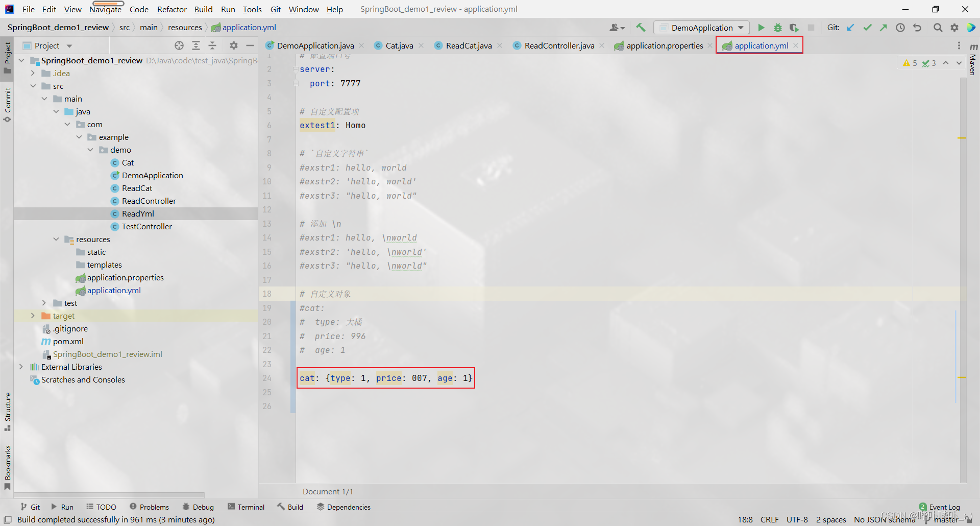Open the Debug tool window

coord(198,507)
